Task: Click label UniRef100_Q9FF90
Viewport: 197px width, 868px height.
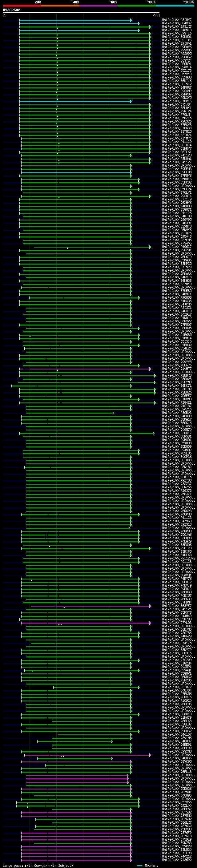Action: (177, 172)
